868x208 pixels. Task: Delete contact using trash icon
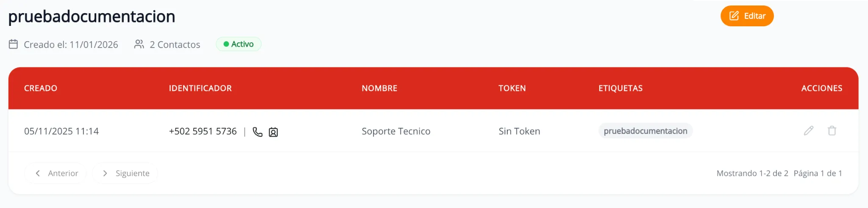(x=832, y=131)
